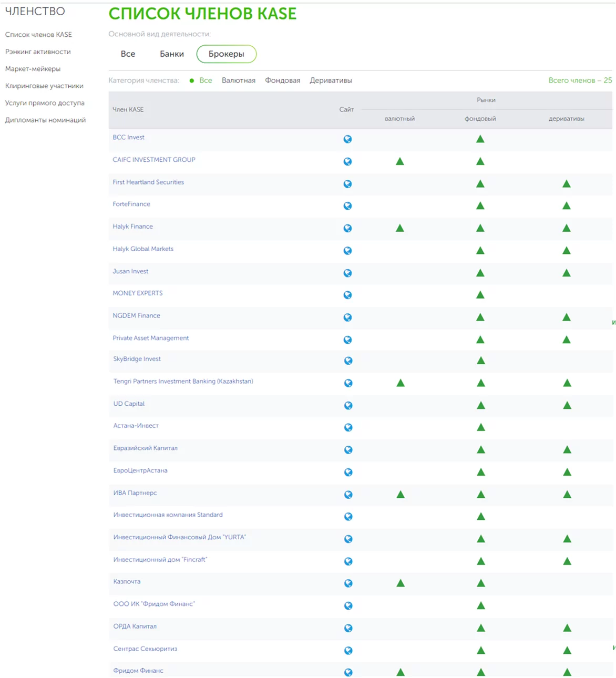Open the ОРДА Капитал member link

click(x=135, y=626)
